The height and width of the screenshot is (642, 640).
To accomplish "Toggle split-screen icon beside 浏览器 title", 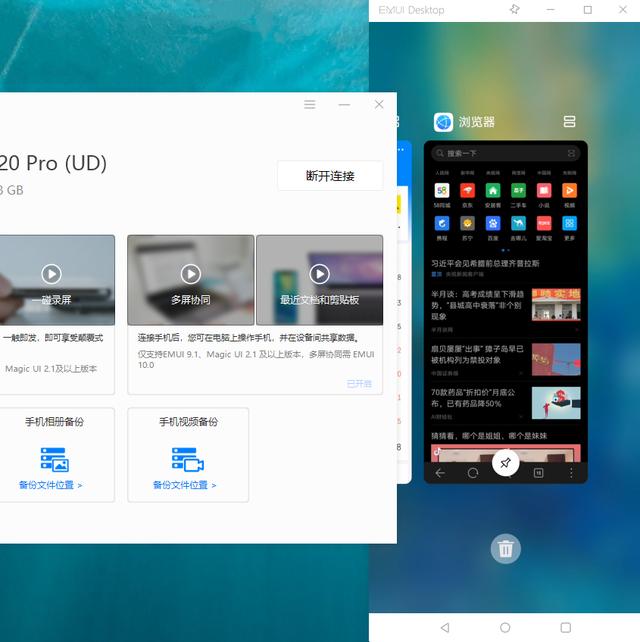I will click(570, 121).
